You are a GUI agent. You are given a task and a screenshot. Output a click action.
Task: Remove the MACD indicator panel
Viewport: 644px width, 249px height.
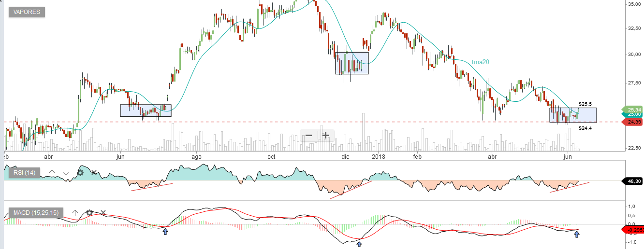(x=103, y=212)
